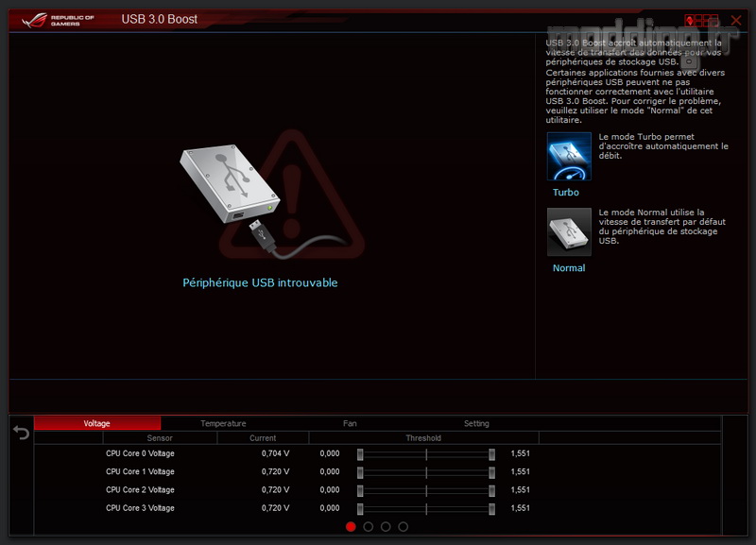Click CPU Core 0 Voltage upper threshold handle
This screenshot has height=545, width=756.
tap(491, 454)
